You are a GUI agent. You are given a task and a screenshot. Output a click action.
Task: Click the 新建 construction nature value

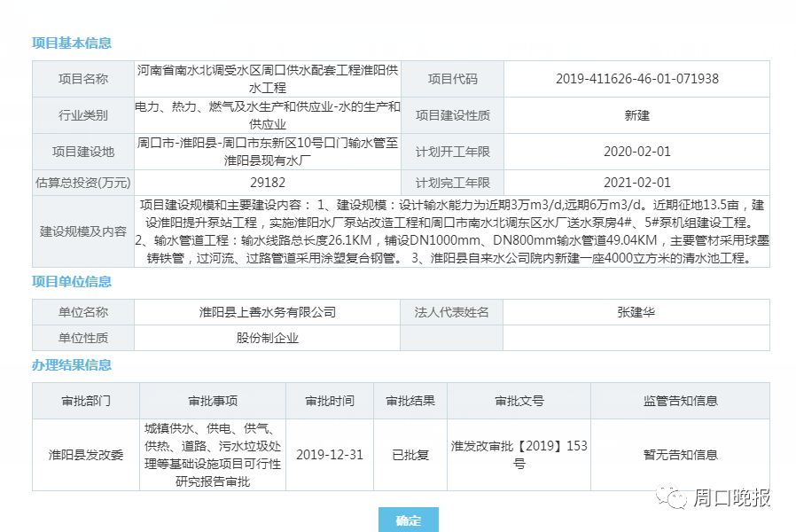coord(636,115)
